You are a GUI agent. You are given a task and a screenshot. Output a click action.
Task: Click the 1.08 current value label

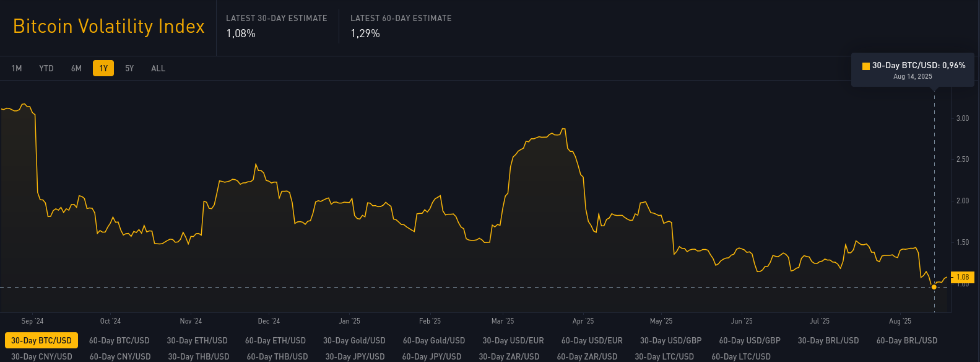tap(963, 277)
